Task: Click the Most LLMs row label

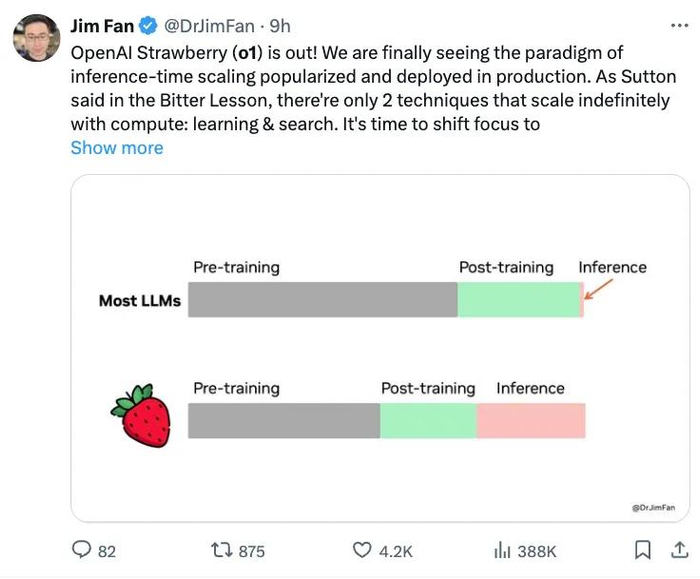Action: 140,300
